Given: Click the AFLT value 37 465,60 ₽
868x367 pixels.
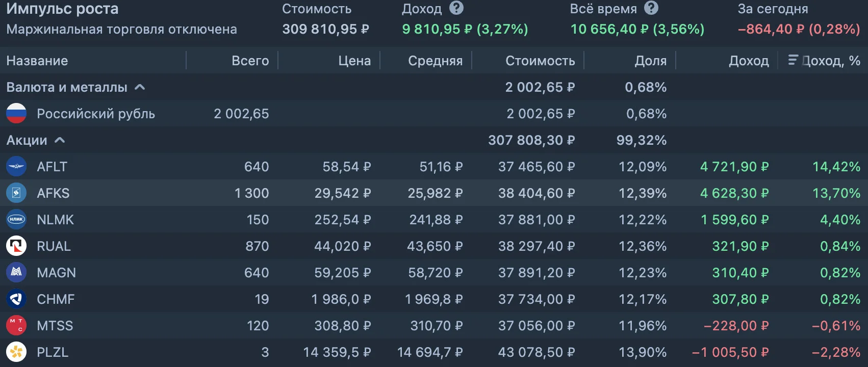Looking at the screenshot, I should (537, 167).
